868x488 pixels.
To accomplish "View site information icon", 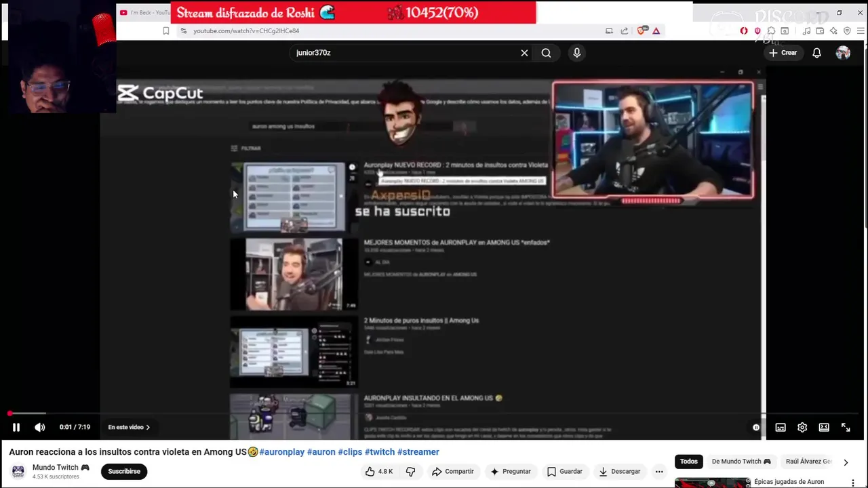I will point(183,30).
